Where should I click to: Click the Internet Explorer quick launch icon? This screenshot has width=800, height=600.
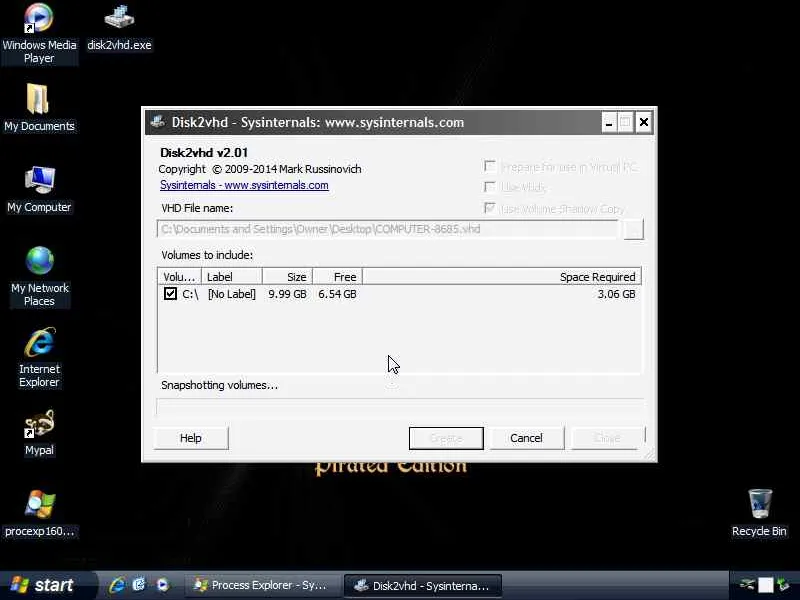(117, 585)
